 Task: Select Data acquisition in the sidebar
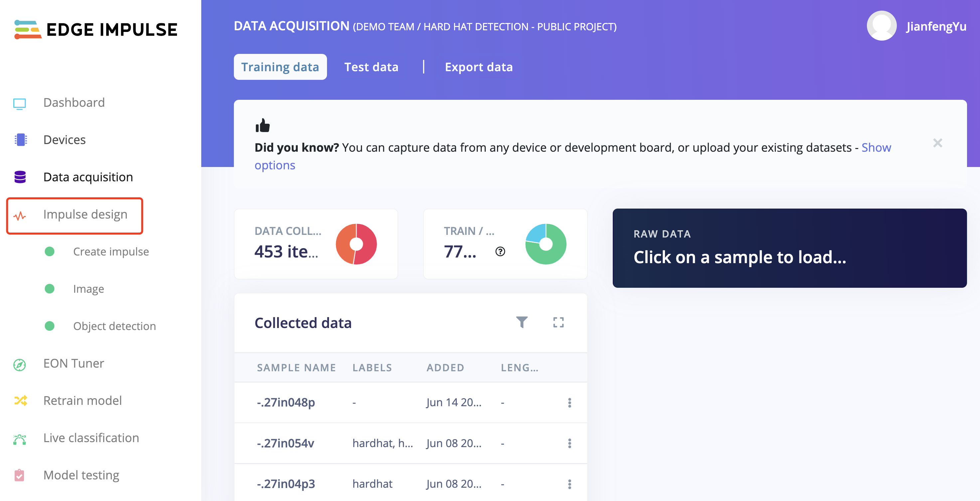click(88, 177)
